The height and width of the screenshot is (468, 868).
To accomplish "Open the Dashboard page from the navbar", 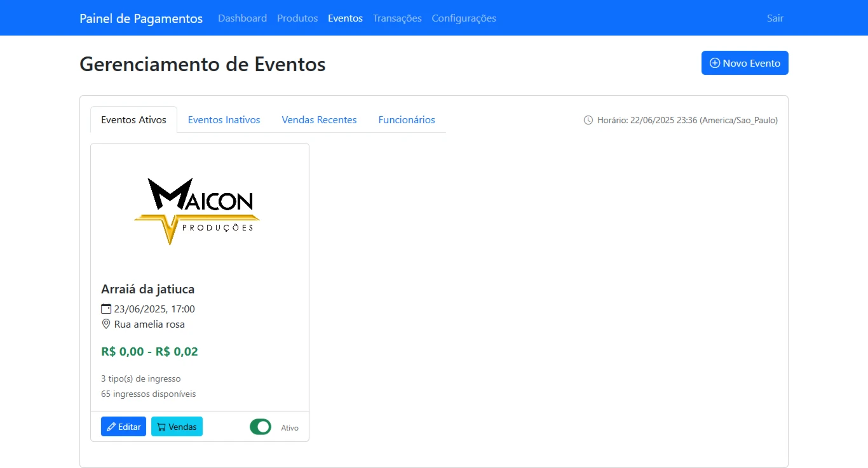I will click(x=242, y=18).
